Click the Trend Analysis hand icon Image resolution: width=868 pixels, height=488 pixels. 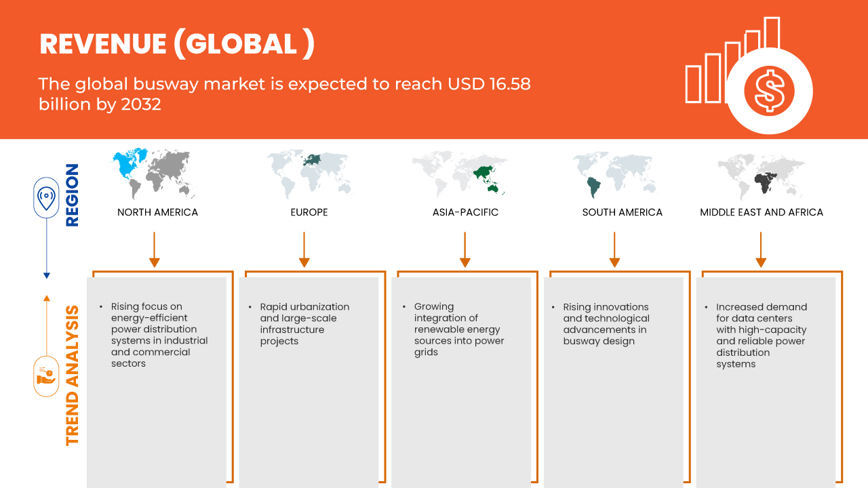click(x=46, y=376)
